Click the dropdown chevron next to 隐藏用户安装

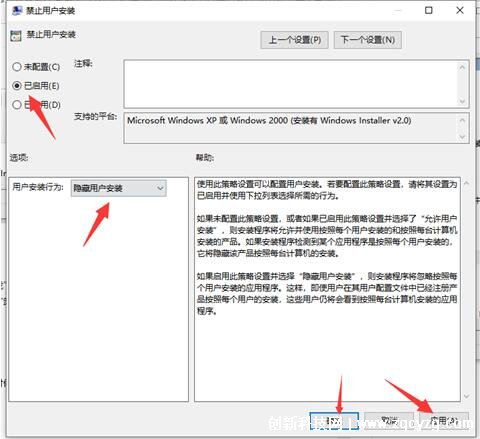pos(160,188)
